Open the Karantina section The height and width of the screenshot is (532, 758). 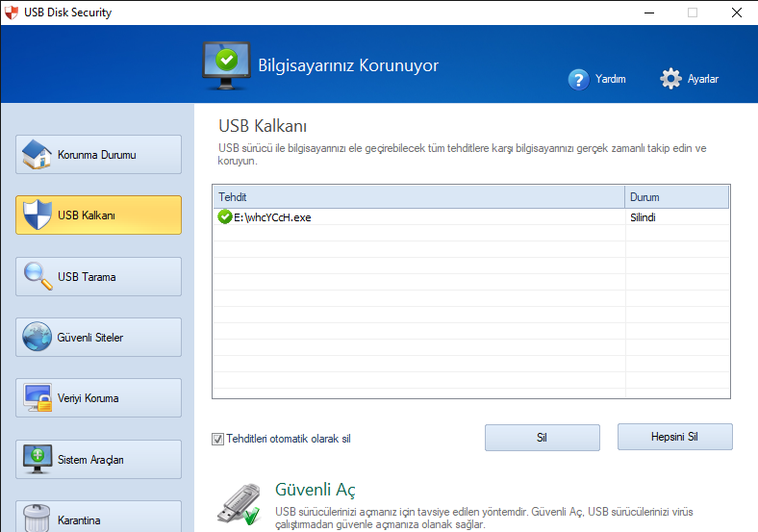click(x=99, y=517)
